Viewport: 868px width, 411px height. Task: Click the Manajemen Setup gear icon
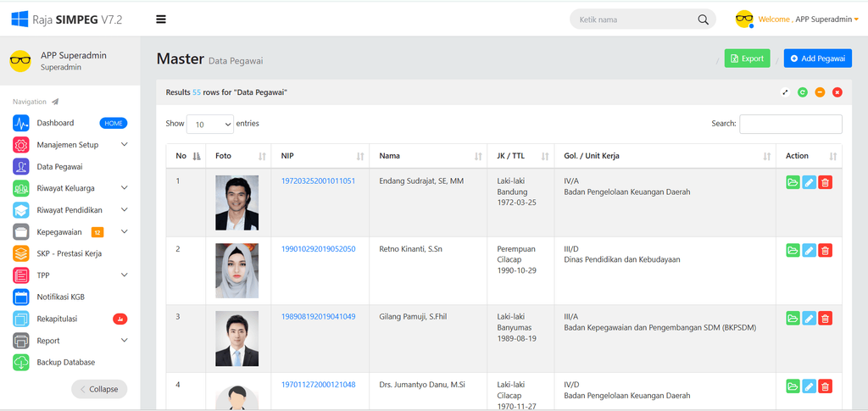(x=21, y=145)
